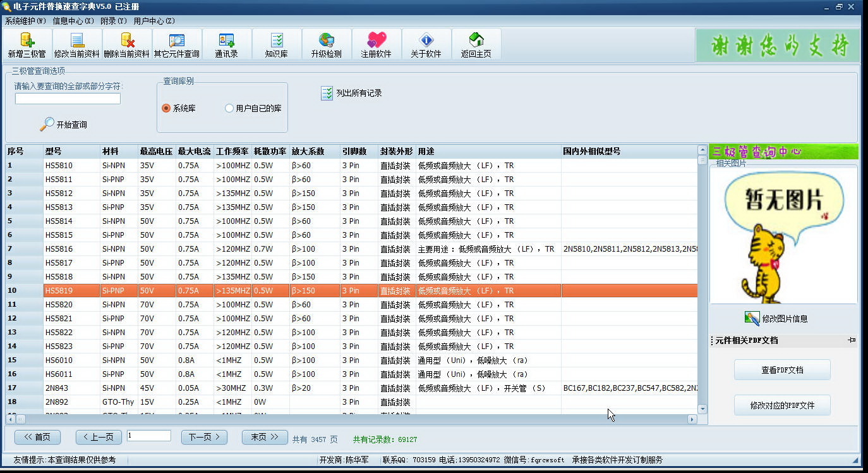
Task: Click the 谢谢您的支持 banner
Action: point(778,45)
